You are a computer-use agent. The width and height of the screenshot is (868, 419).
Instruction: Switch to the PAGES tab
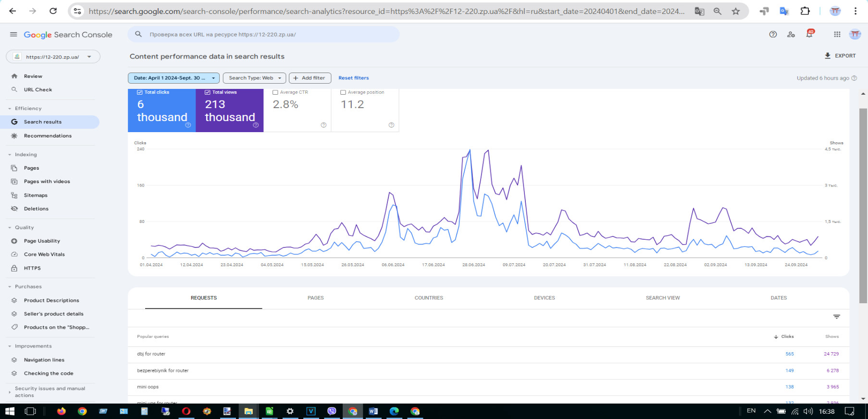[x=316, y=298]
